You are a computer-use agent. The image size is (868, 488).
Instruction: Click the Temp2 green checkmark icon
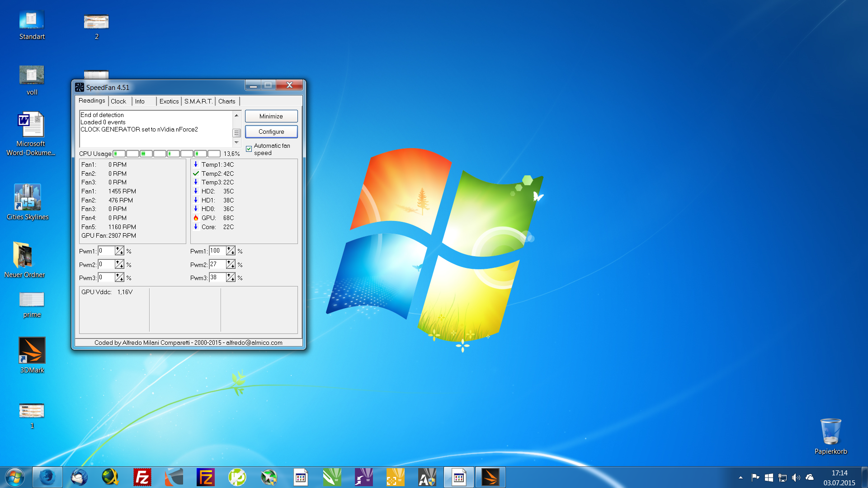coord(196,174)
